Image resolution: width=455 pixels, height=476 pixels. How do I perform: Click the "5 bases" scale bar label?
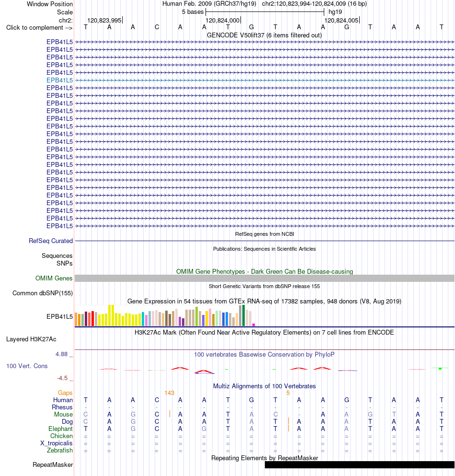click(x=193, y=12)
